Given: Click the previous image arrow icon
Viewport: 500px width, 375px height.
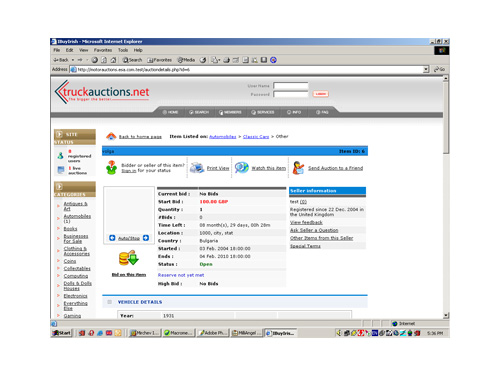Looking at the screenshot, I should (112, 238).
